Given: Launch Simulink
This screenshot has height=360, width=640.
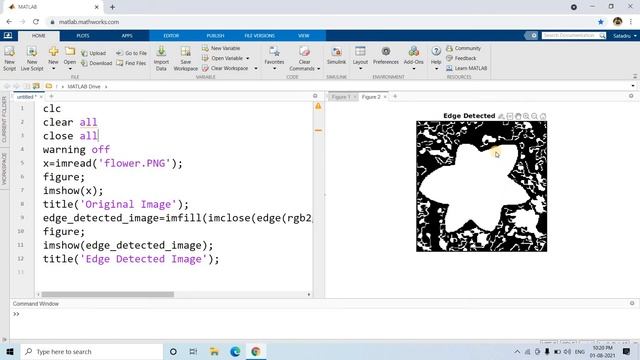Looking at the screenshot, I should coord(336,56).
